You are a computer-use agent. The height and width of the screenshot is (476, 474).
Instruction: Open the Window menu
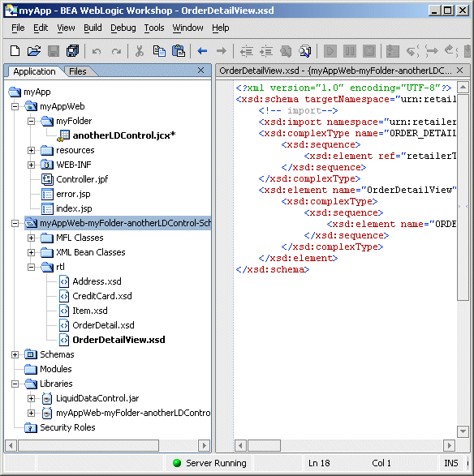pyautogui.click(x=187, y=28)
